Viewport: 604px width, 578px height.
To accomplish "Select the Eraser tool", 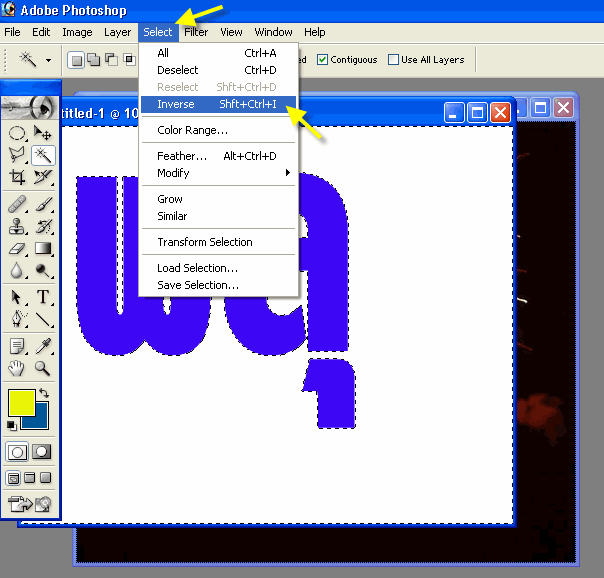I will 17,248.
